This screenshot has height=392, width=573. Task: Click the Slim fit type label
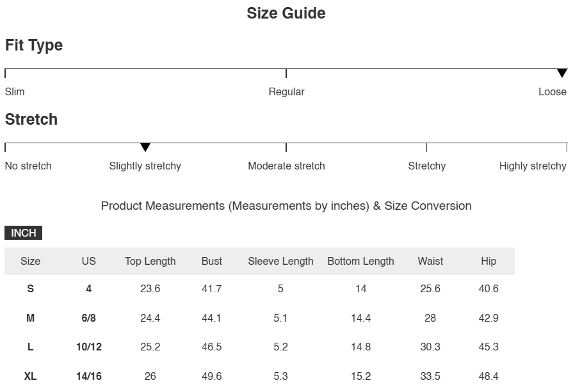point(15,91)
